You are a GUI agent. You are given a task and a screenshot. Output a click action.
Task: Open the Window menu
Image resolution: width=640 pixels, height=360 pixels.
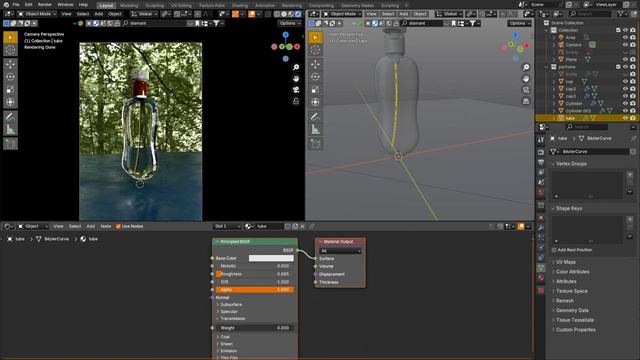(x=65, y=4)
